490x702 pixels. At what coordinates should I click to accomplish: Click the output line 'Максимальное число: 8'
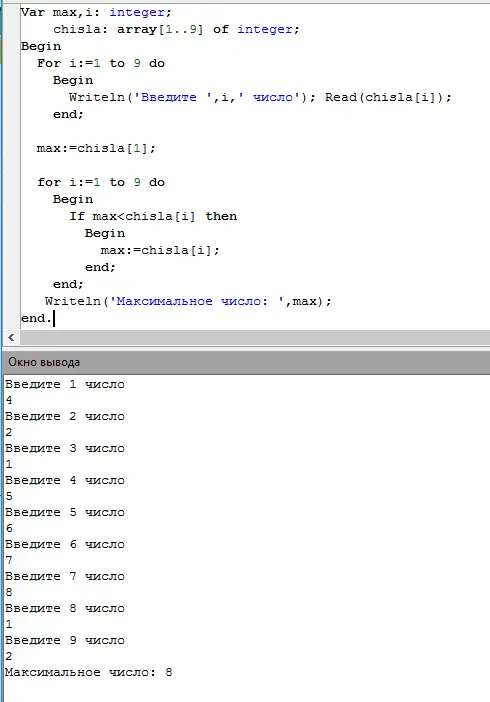pyautogui.click(x=88, y=672)
